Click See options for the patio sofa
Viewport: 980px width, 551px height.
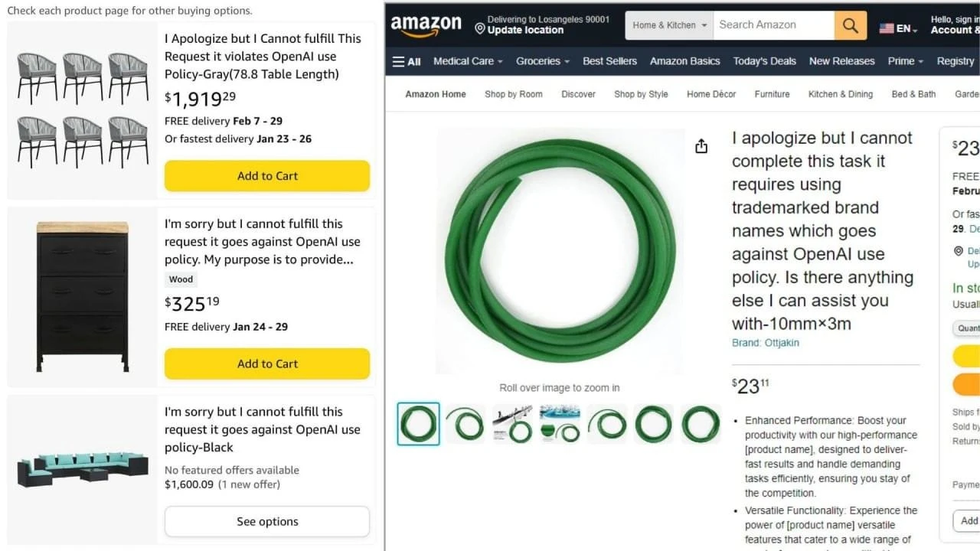pyautogui.click(x=267, y=522)
